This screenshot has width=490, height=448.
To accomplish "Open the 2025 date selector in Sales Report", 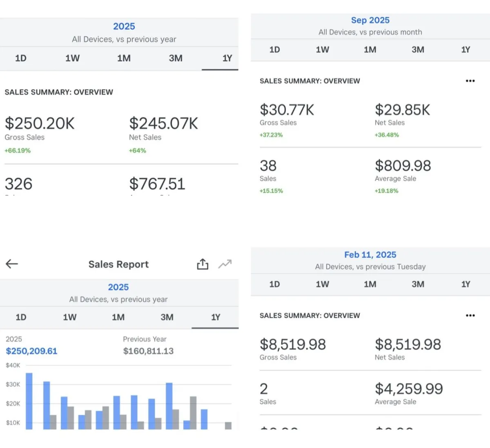I will [x=118, y=287].
